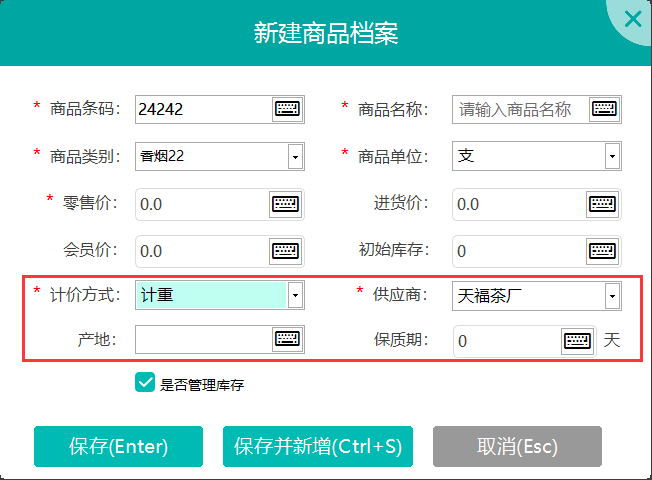652x480 pixels.
Task: Click keyboard icon in 零售价 field
Action: point(285,204)
